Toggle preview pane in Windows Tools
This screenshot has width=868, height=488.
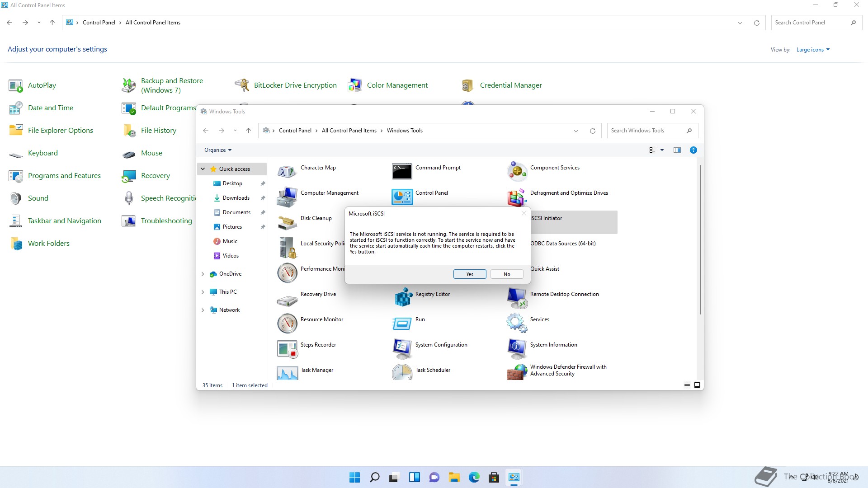(x=677, y=150)
